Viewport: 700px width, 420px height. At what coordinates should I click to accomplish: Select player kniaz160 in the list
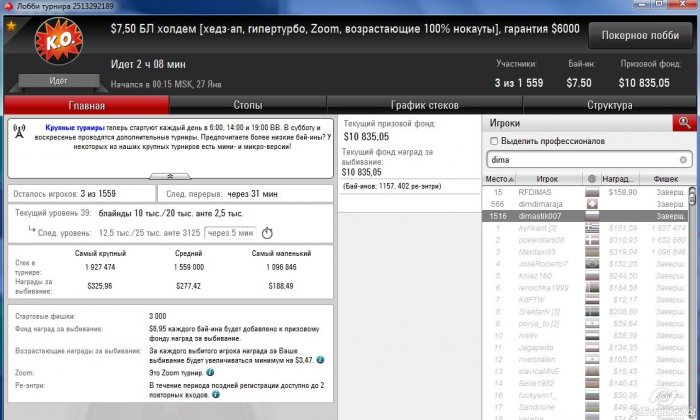[x=585, y=276]
